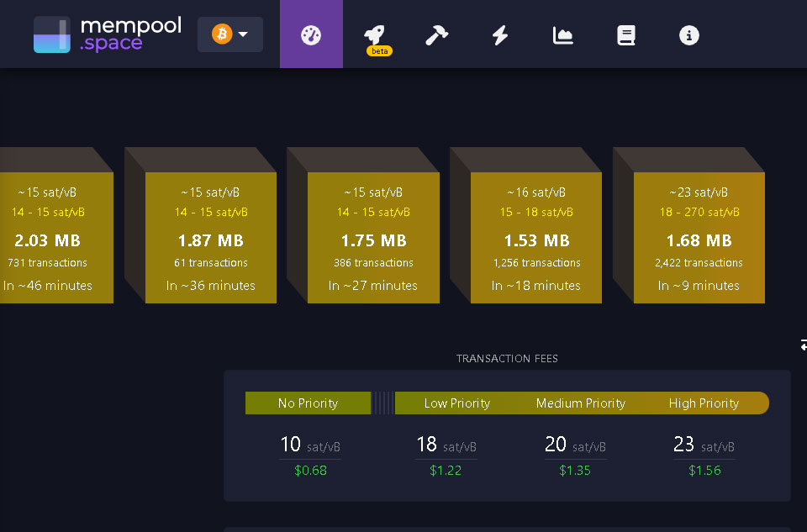The width and height of the screenshot is (807, 532).
Task: Open the block arriving in ~9 minutes
Action: click(699, 238)
